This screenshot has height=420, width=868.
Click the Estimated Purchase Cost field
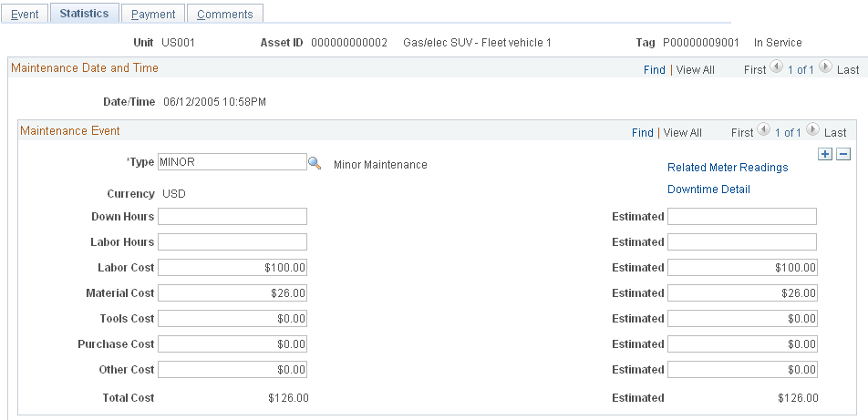742,343
